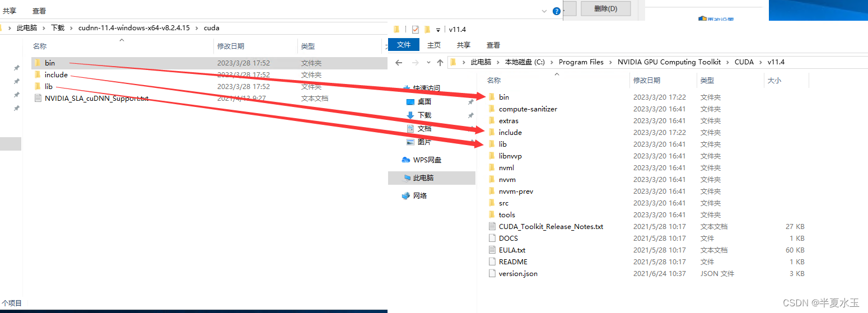Open tools folder icon
This screenshot has height=313, width=868.
tap(492, 214)
